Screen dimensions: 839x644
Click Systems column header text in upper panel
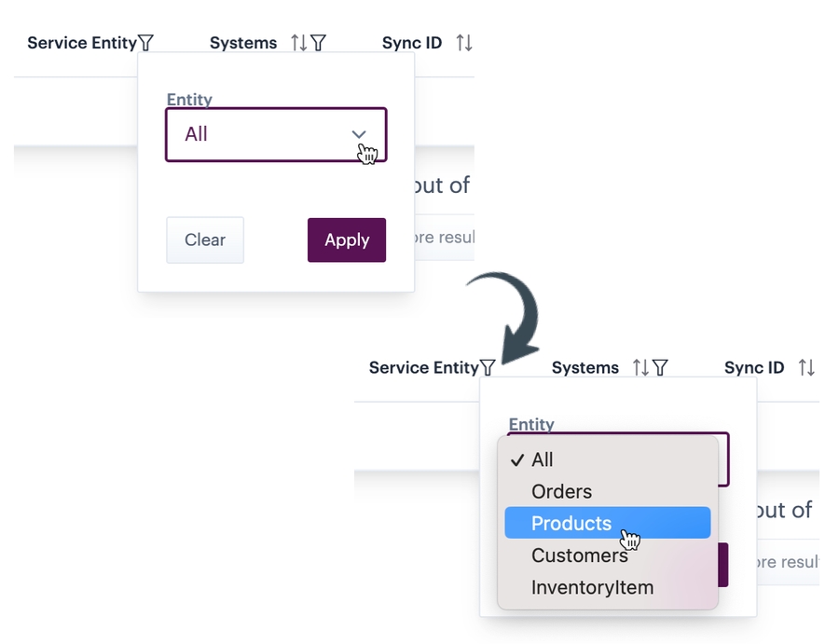[x=242, y=43]
